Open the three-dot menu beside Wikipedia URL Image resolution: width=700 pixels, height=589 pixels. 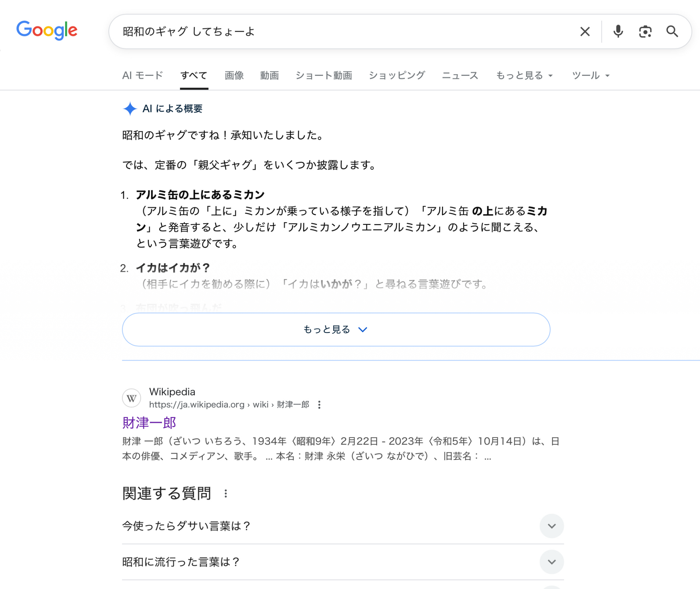tap(319, 405)
